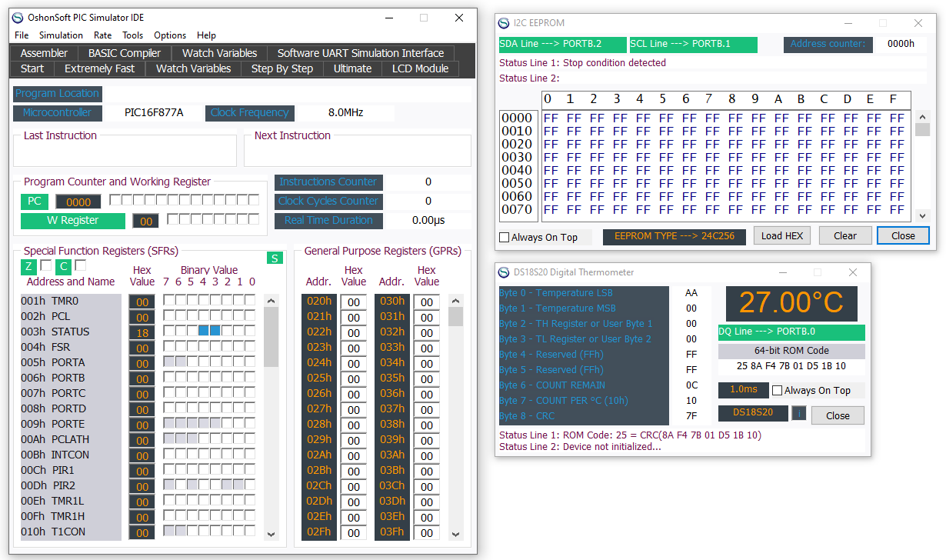946x560 pixels.
Task: Click the I2C EEPROM window title icon
Action: pyautogui.click(x=504, y=23)
